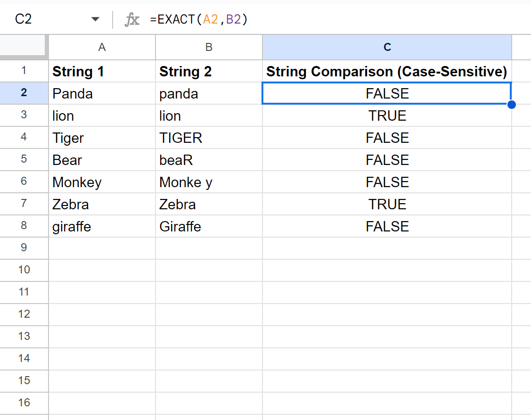Click the TRUE result for Zebra comparison

(386, 204)
